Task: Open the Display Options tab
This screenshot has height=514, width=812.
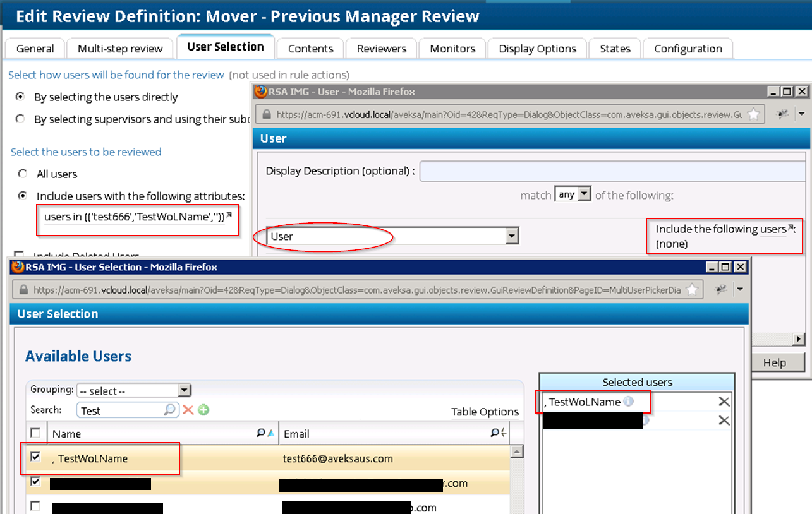Action: pyautogui.click(x=537, y=49)
